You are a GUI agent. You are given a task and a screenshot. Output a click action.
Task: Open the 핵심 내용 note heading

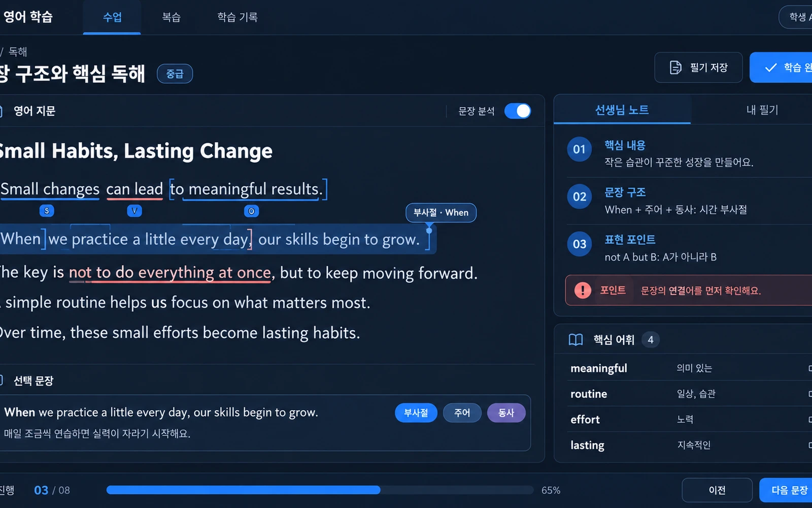625,145
